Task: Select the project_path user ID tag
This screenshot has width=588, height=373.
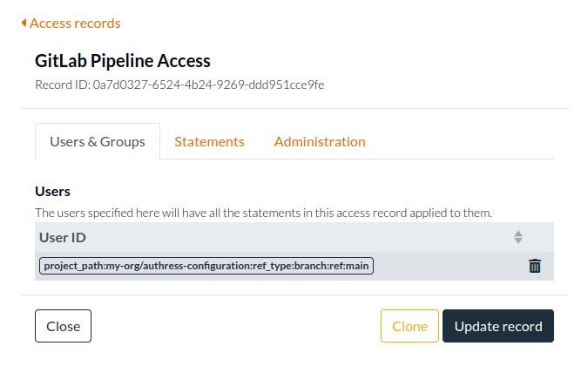Action: tap(206, 266)
